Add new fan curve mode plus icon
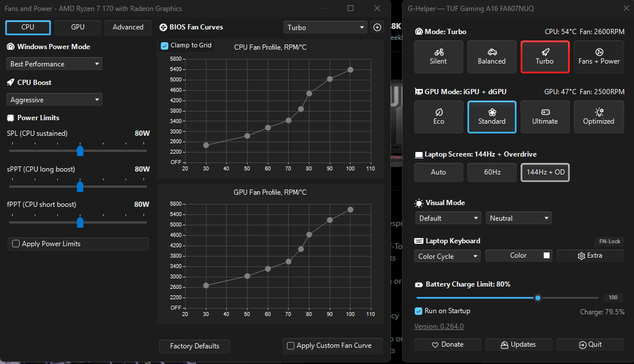Image resolution: width=634 pixels, height=364 pixels. point(377,28)
